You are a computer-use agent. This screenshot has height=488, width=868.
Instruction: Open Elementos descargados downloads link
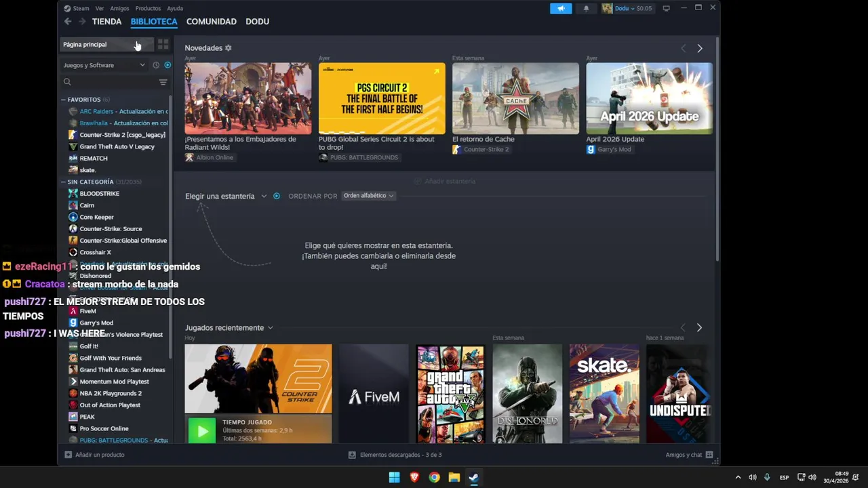(395, 455)
